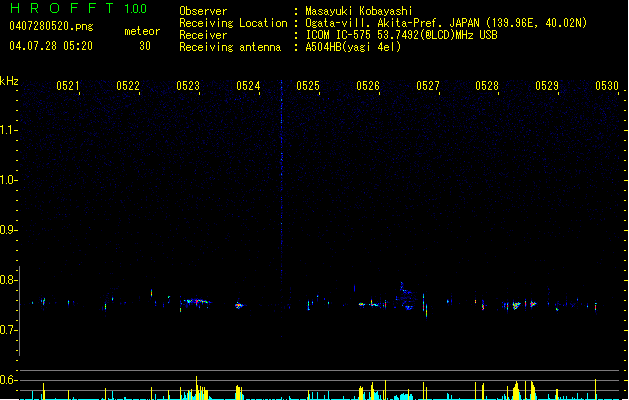Click the 0524 time marker
Screen dimensions: 629x400
pos(248,86)
